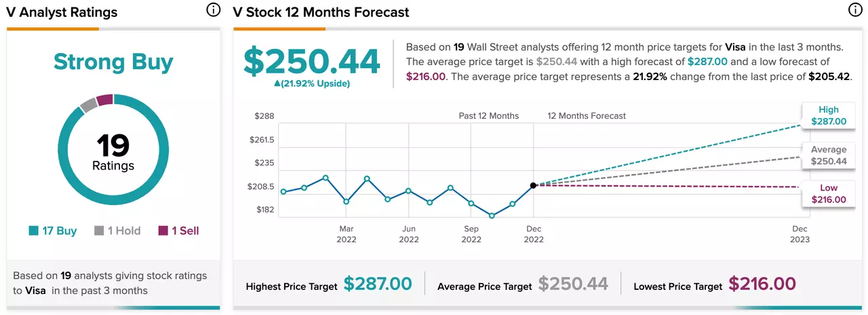Click the Low $216.00 forecast label
Image resolution: width=868 pixels, height=315 pixels.
828,193
